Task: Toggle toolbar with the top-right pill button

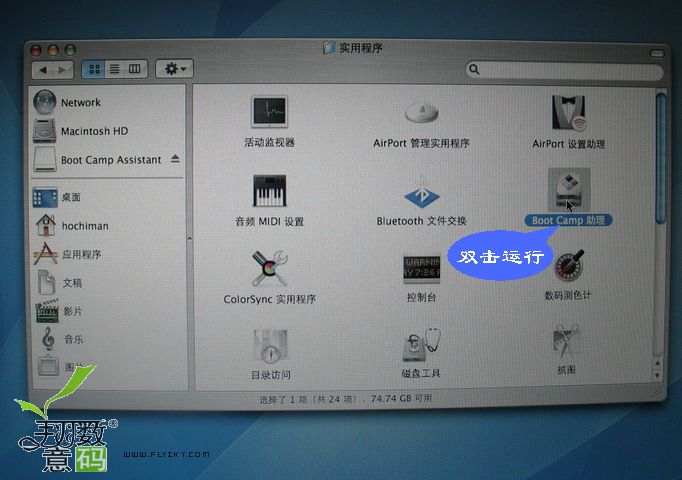Action: click(x=657, y=53)
